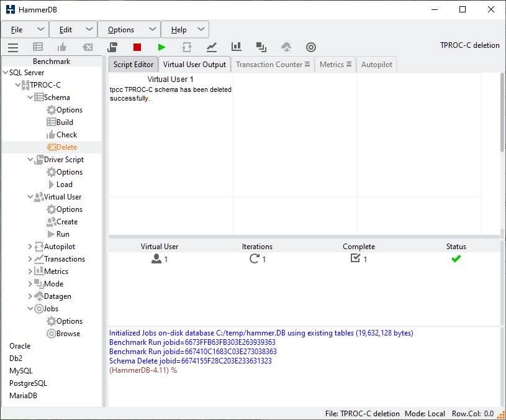Click the gear icon beside Virtual User Options
The width and height of the screenshot is (506, 420).
pyautogui.click(x=52, y=209)
